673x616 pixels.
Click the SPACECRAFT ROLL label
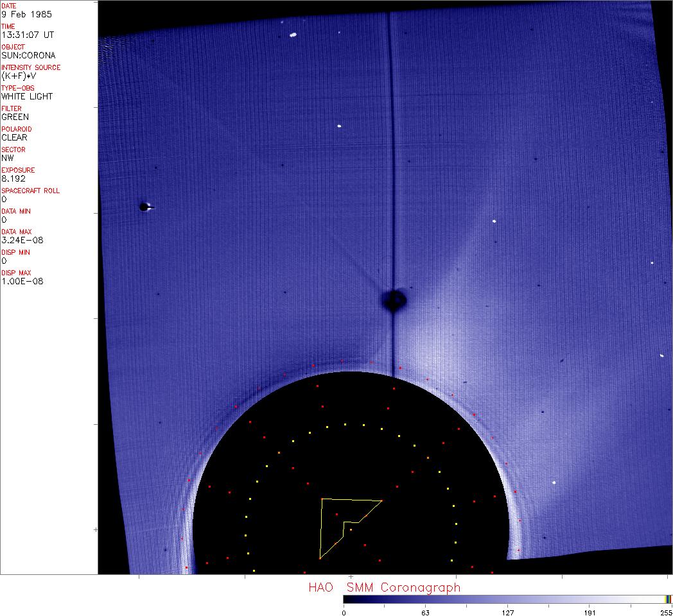click(x=30, y=191)
